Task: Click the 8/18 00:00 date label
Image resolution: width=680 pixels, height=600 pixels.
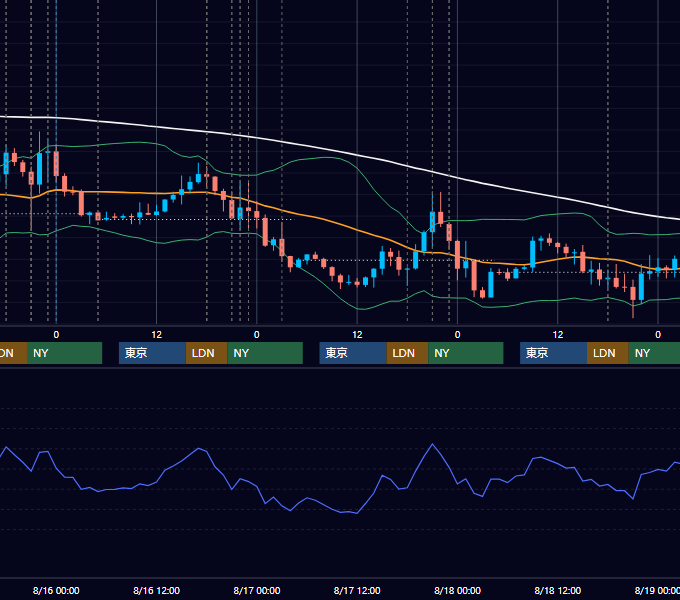Action: (457, 590)
